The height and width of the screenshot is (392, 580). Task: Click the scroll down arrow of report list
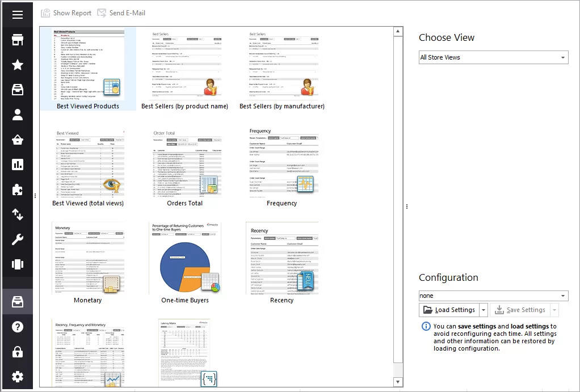398,382
